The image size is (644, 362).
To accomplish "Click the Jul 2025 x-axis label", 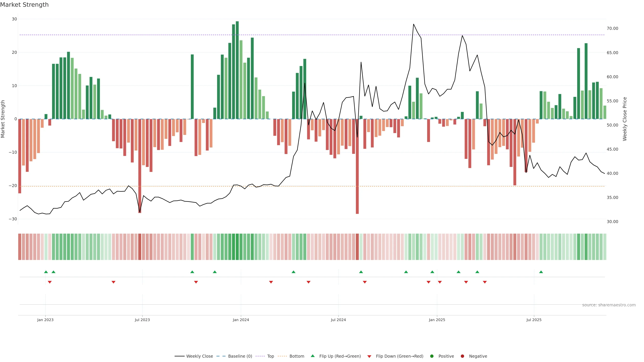I will [534, 320].
